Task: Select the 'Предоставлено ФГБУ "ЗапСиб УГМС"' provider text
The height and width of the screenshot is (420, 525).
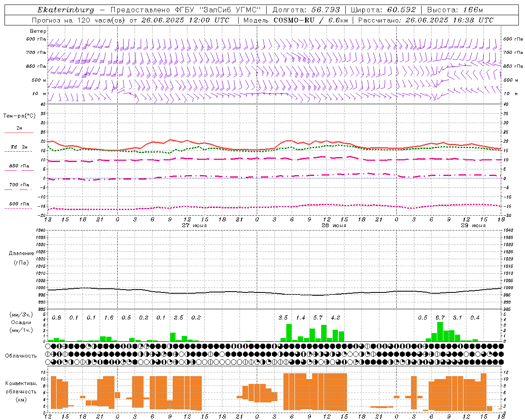Action: coord(186,10)
